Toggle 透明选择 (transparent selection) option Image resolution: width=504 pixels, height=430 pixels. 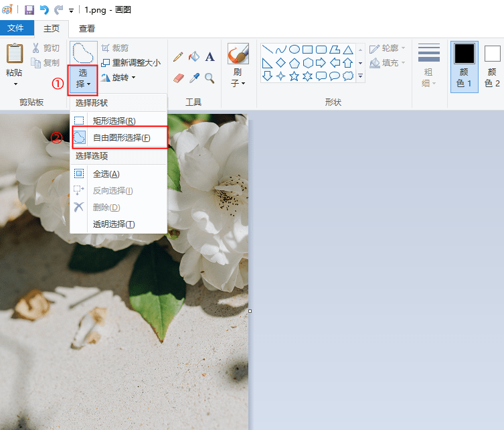pos(113,224)
